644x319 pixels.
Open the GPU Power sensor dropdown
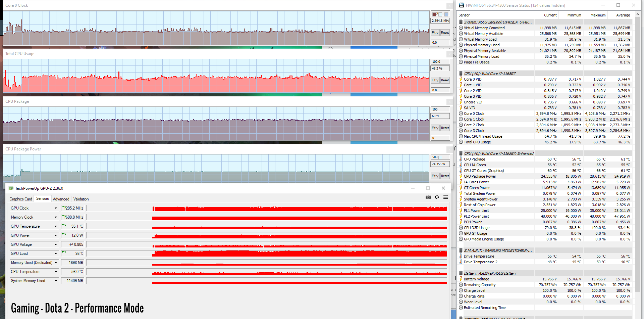pos(56,235)
